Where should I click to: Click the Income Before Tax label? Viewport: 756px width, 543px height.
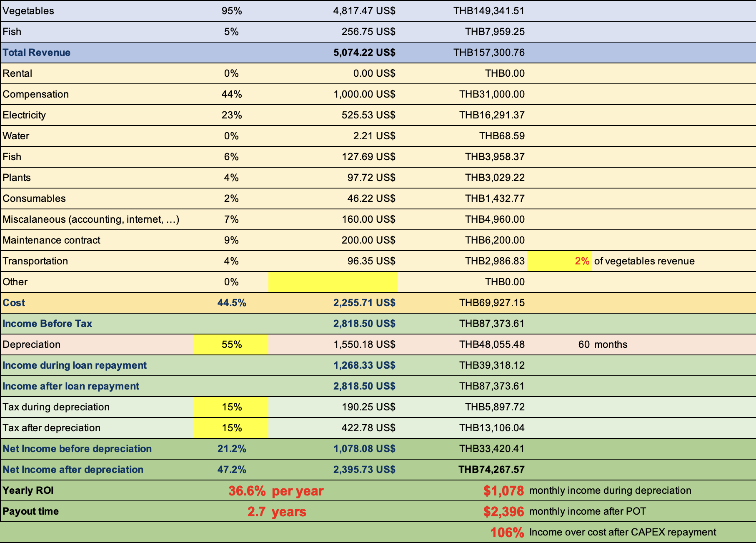click(48, 324)
